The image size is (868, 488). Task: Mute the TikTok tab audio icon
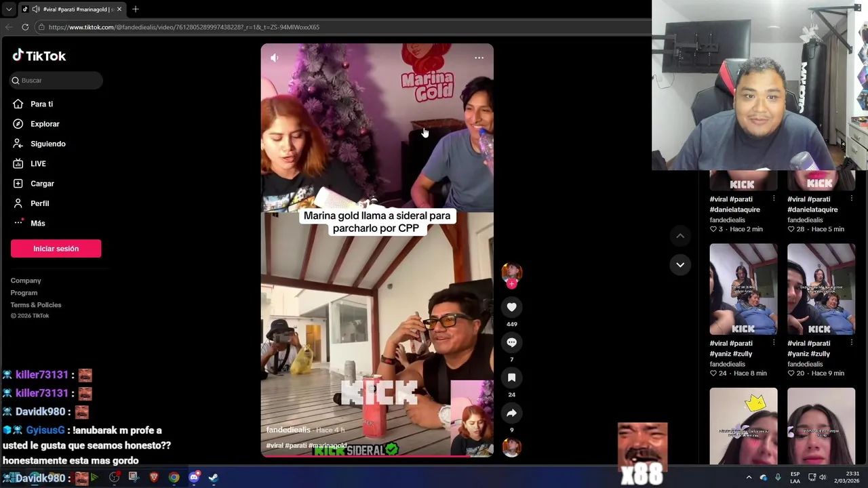pyautogui.click(x=35, y=9)
